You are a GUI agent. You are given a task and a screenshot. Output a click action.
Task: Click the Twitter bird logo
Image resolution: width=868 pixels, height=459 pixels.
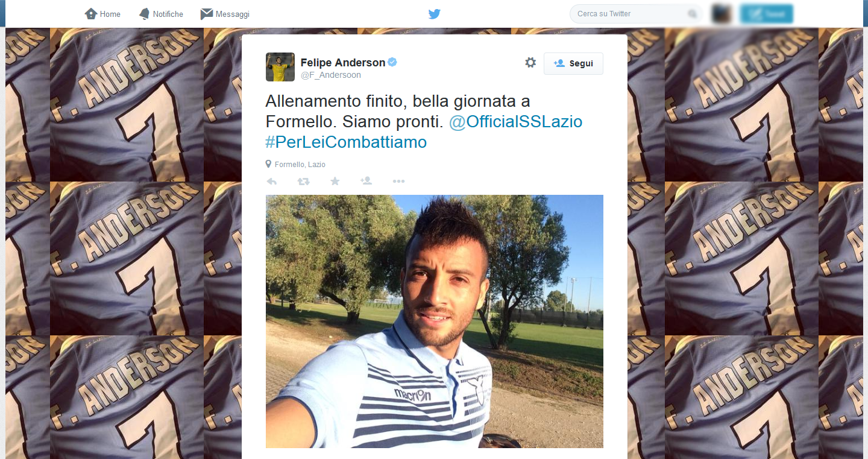[x=434, y=14]
